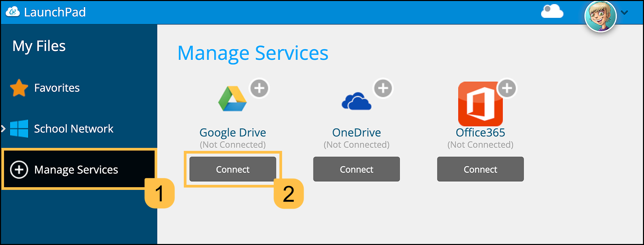Expand the dropdown arrow beside the avatar
Screen dimensions: 644x245
click(624, 13)
